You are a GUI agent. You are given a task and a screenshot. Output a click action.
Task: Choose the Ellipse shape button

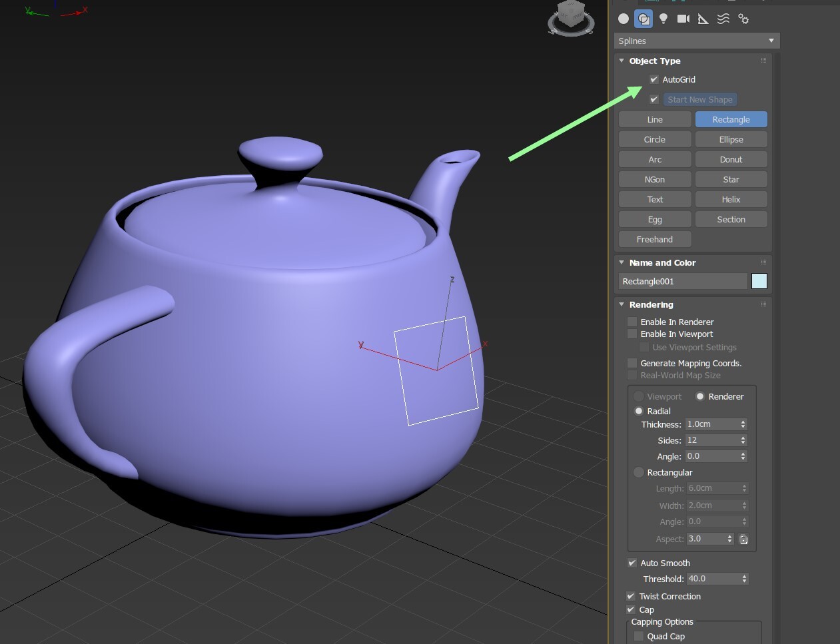click(x=731, y=139)
